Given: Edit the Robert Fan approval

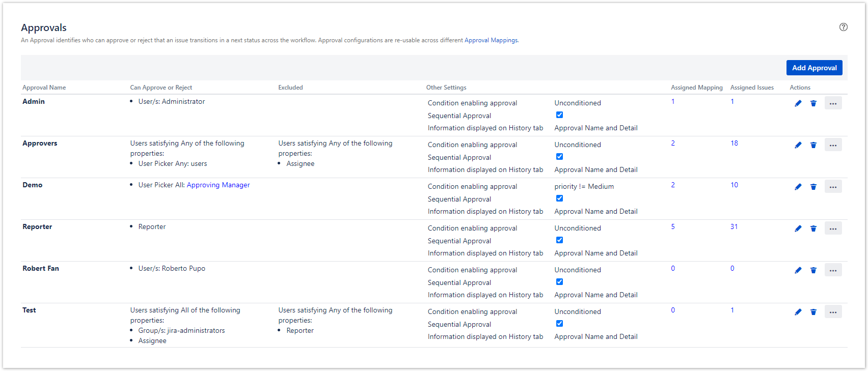Looking at the screenshot, I should 798,270.
